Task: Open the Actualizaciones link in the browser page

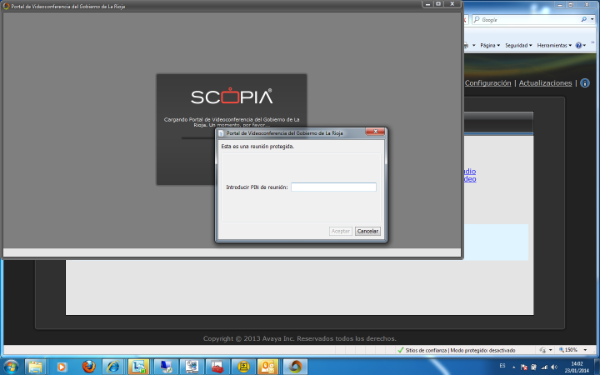Action: click(x=545, y=83)
